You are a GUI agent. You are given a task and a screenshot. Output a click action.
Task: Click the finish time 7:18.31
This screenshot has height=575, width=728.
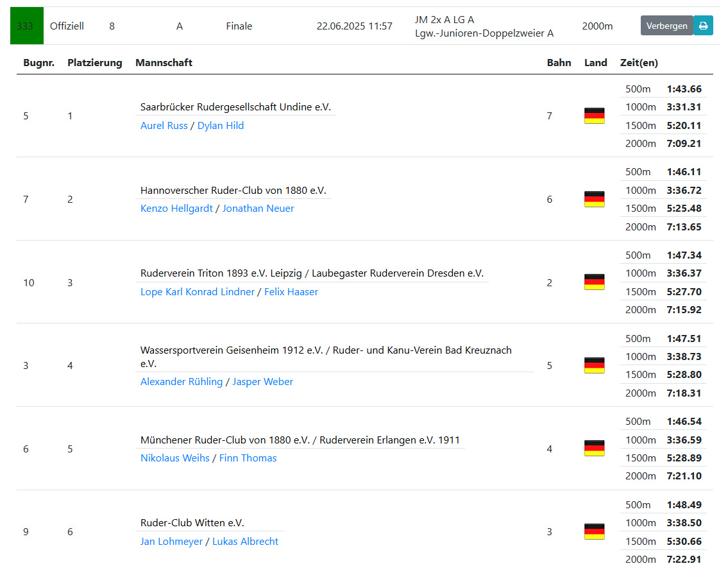tap(684, 393)
